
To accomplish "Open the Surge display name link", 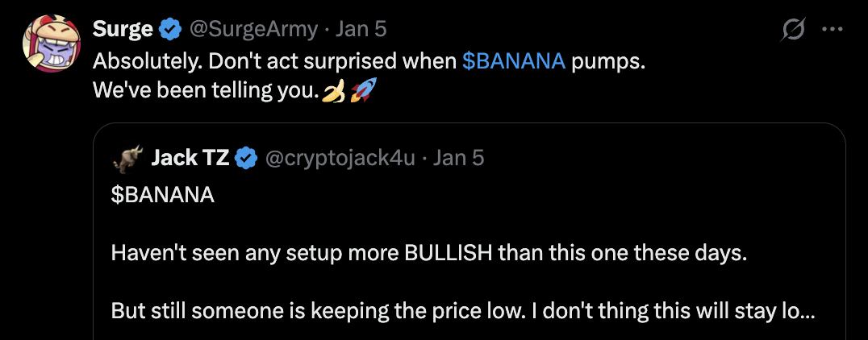I will click(x=123, y=30).
